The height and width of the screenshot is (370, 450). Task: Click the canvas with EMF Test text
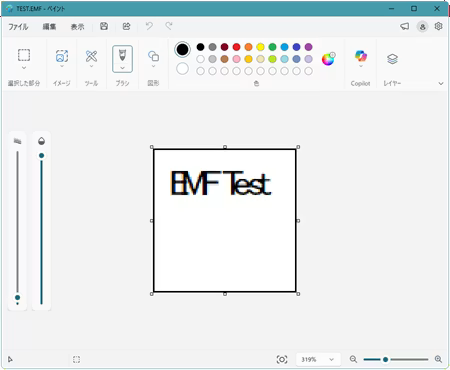pyautogui.click(x=225, y=220)
